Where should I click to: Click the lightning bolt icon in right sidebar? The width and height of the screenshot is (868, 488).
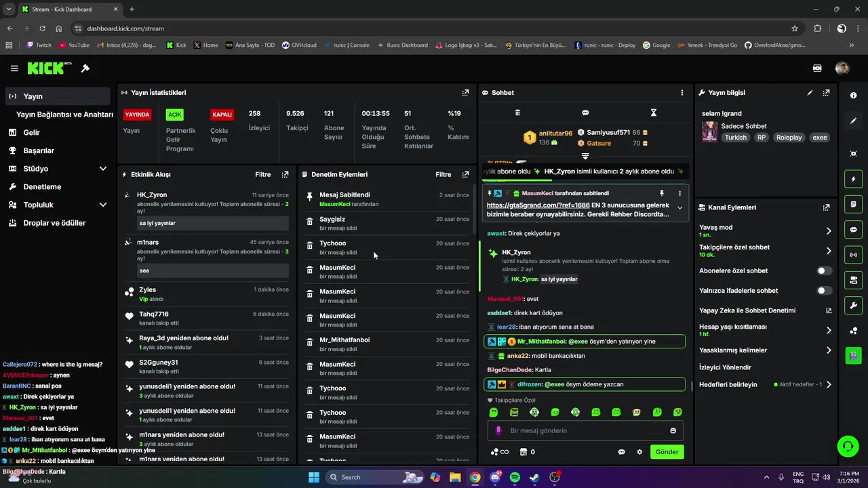(853, 179)
